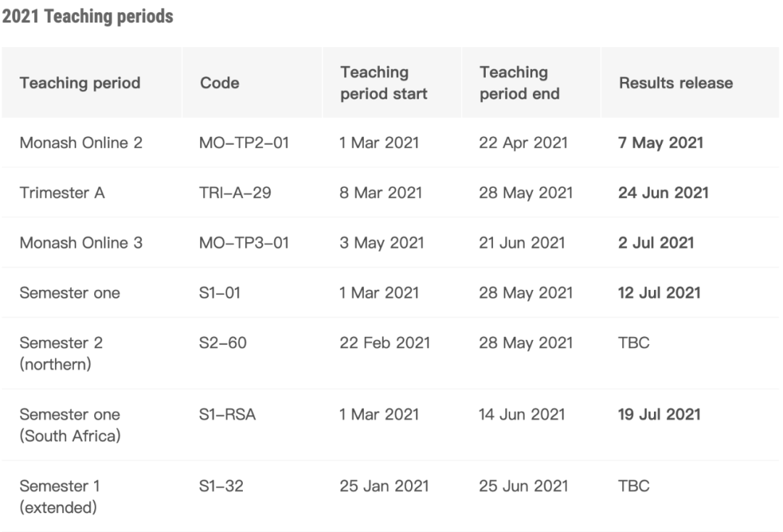Click the S1-RSA code cell
783x532 pixels.
(x=227, y=415)
